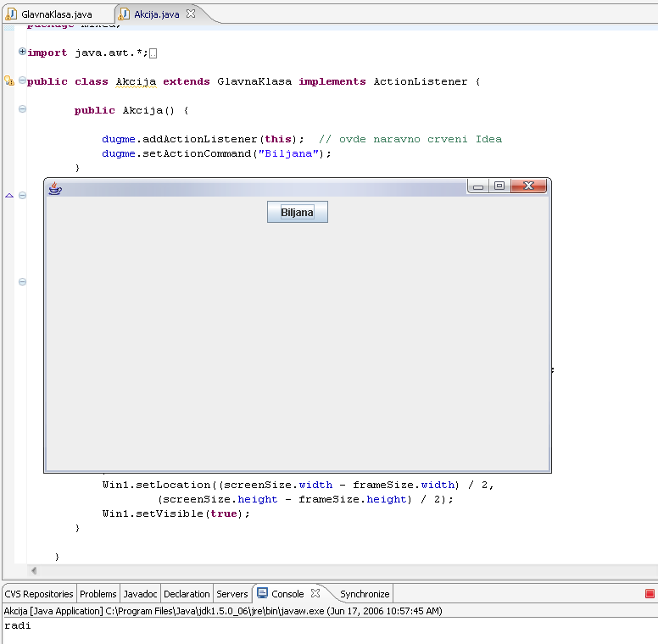Expand the folded import statements
The image size is (658, 644).
22,52
